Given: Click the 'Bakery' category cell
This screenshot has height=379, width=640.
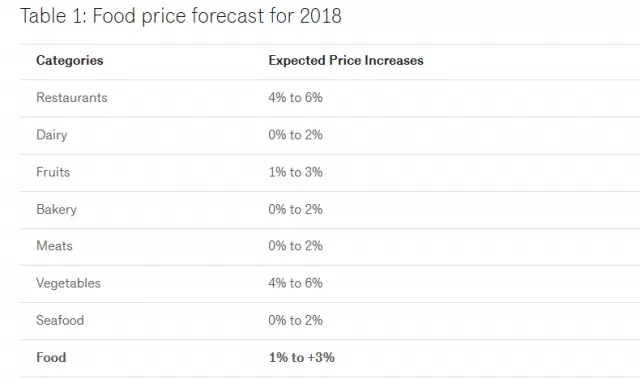Looking at the screenshot, I should [56, 209].
